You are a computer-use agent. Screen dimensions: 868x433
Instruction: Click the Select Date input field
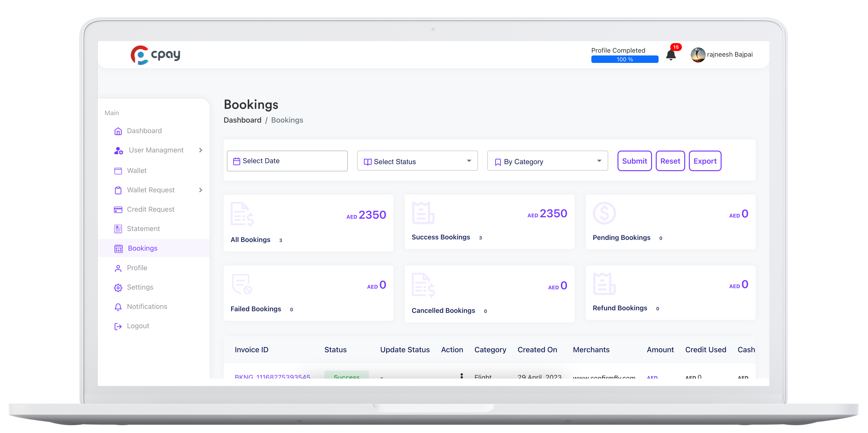[287, 161]
